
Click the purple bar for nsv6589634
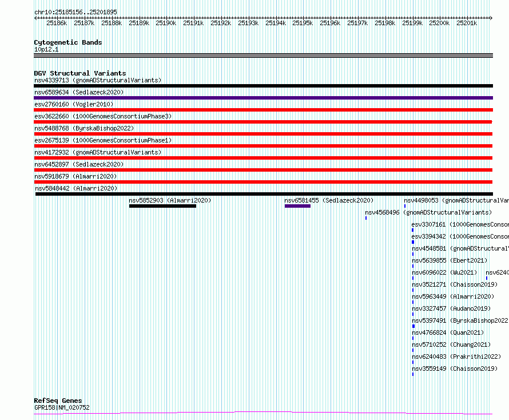263,98
